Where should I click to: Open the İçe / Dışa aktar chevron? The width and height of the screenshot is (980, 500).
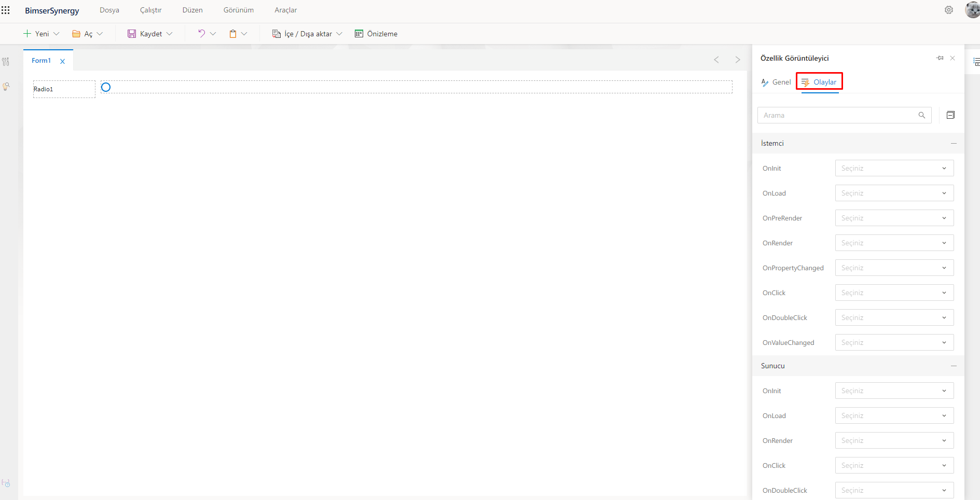click(339, 34)
